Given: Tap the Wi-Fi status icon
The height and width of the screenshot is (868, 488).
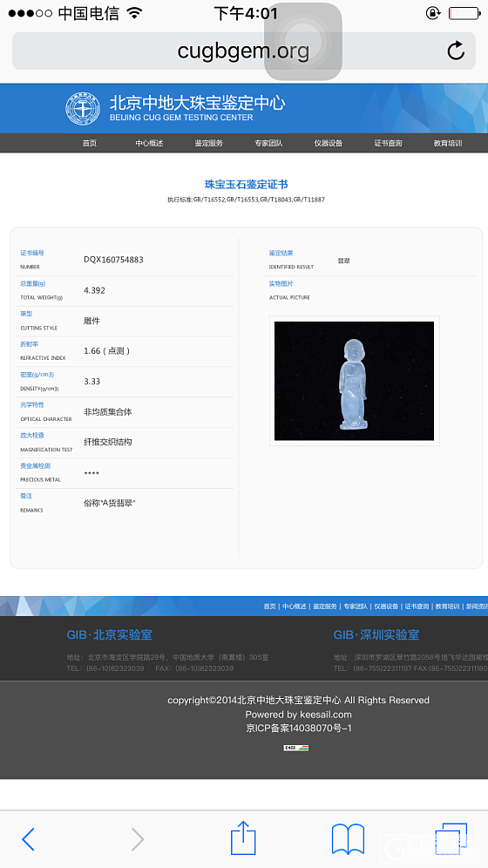Looking at the screenshot, I should pos(134,12).
